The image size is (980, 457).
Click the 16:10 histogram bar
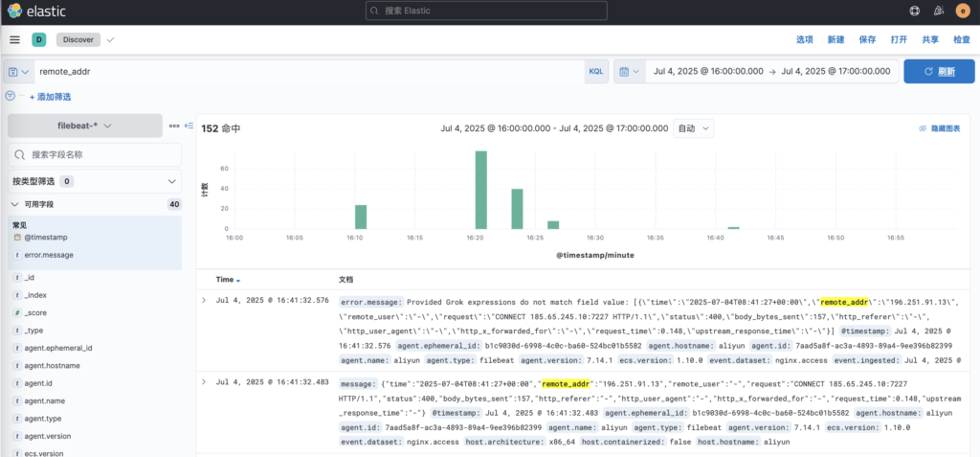(x=361, y=217)
